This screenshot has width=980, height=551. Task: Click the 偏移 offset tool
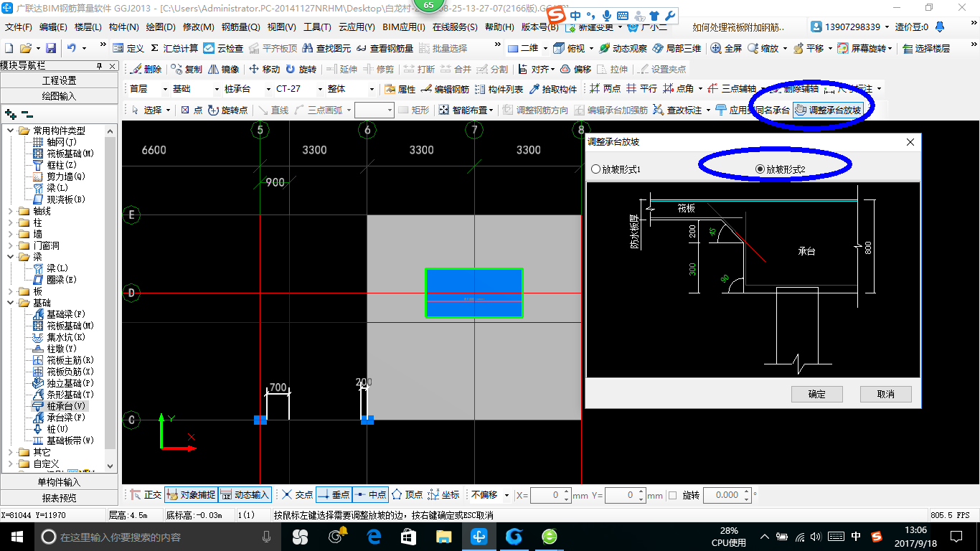575,70
